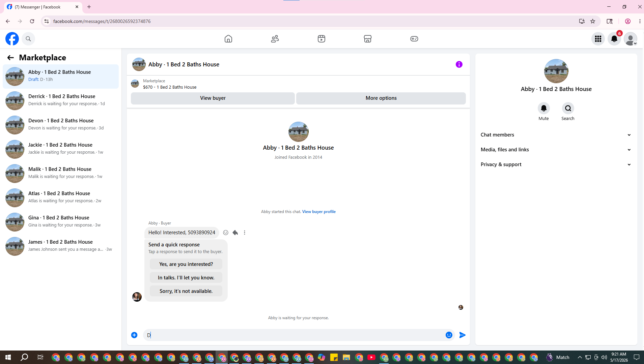Screen dimensions: 644x364
Task: Open the Windows Start menu
Action: coord(8,357)
